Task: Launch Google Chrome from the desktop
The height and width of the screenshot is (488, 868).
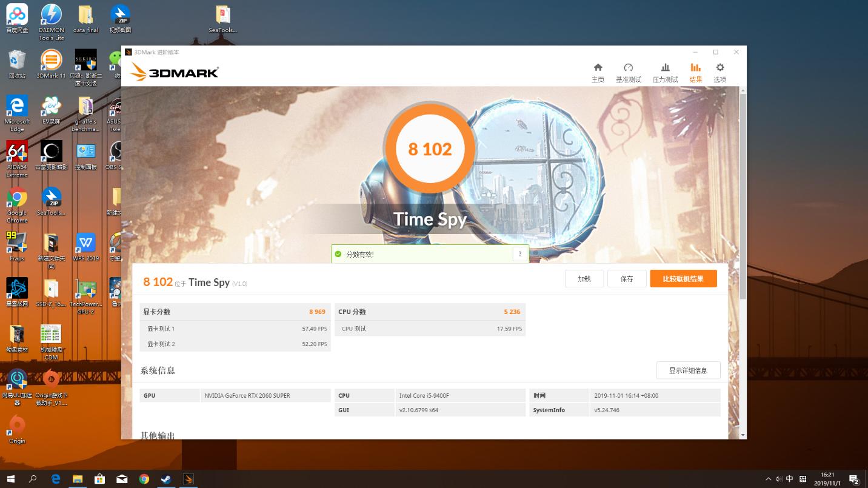Action: coord(16,198)
